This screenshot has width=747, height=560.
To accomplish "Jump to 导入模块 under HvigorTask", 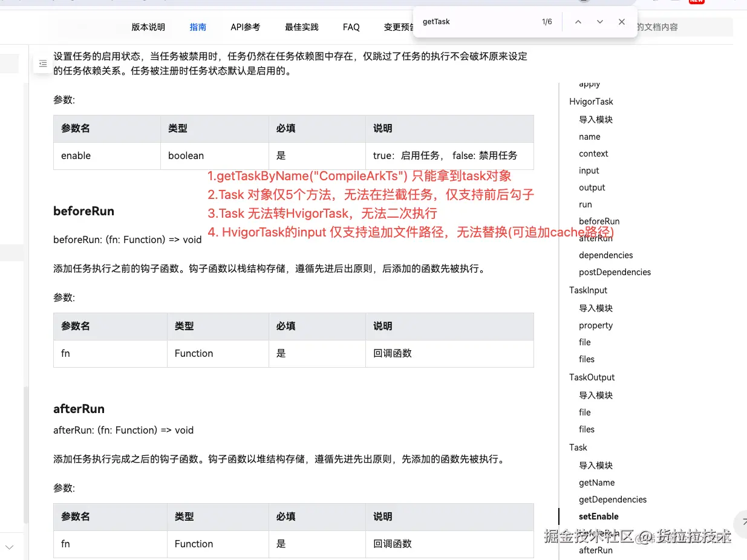I will 596,120.
